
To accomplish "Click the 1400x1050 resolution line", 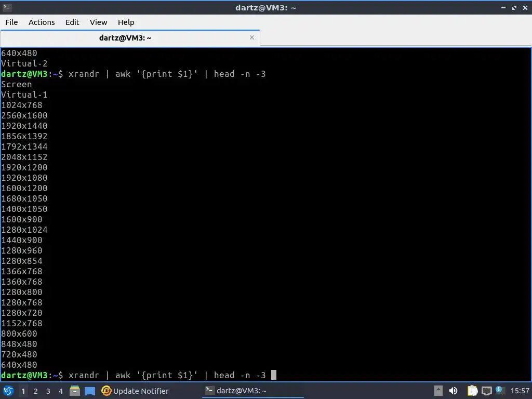I will 24,209.
